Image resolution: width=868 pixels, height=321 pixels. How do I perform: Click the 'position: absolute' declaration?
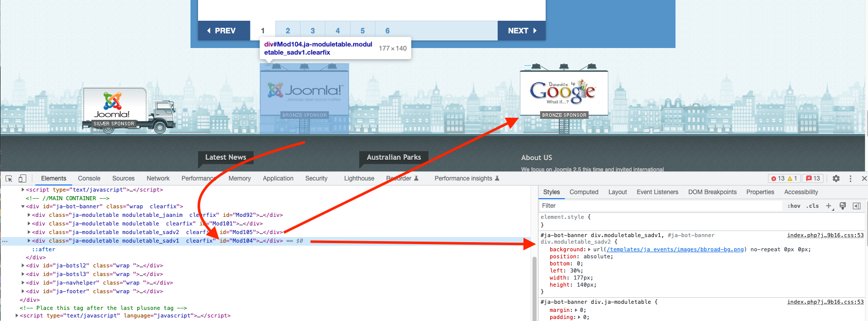(x=581, y=256)
